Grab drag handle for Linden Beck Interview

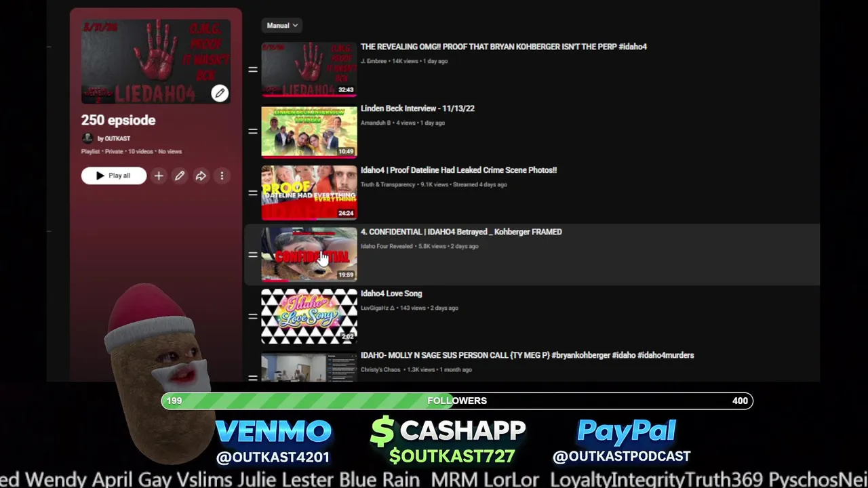tap(252, 131)
